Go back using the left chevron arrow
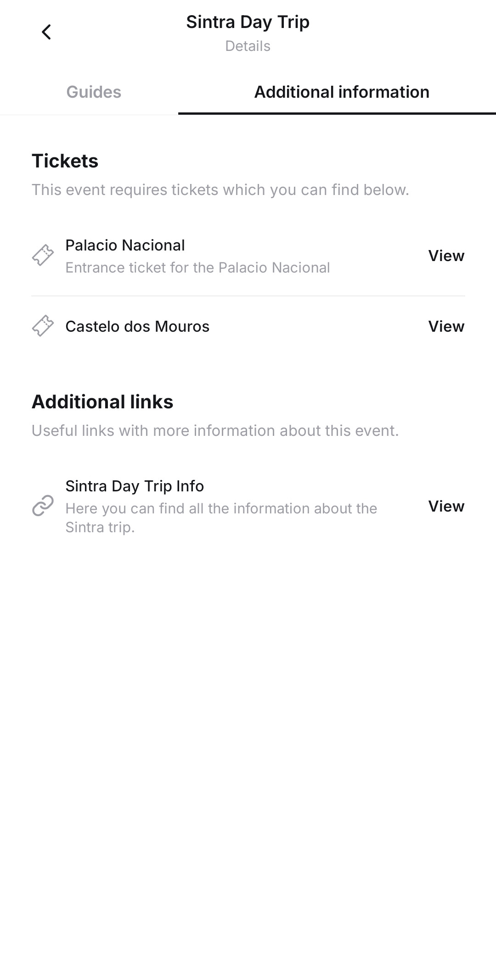This screenshot has width=496, height=980. (x=46, y=32)
